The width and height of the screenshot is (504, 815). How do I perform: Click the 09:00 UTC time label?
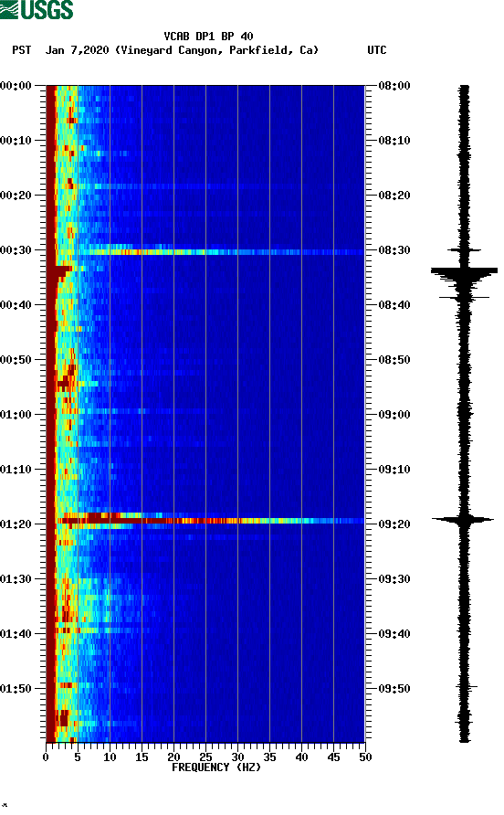coord(394,415)
